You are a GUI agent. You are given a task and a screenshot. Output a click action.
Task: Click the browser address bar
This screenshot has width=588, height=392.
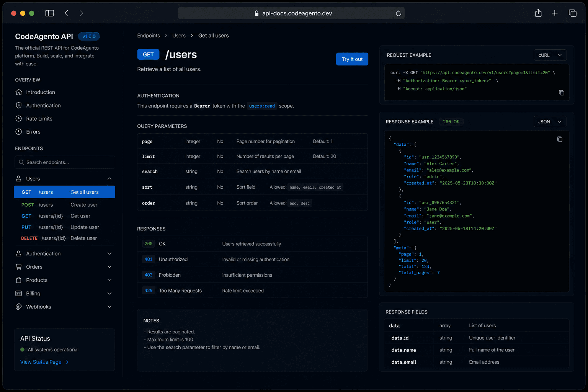(x=291, y=13)
